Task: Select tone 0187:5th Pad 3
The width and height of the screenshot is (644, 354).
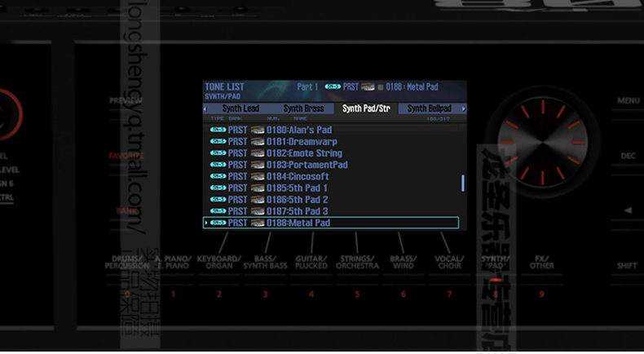Action: 331,211
